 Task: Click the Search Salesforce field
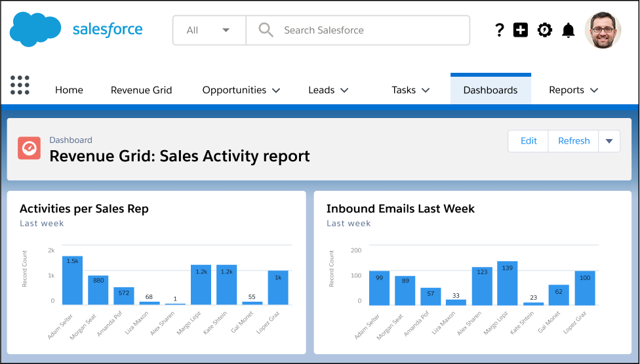358,30
